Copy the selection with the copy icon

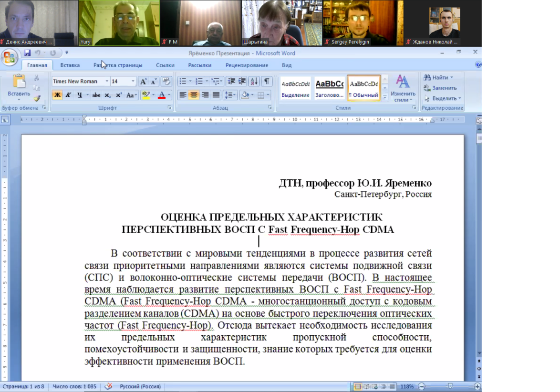click(36, 88)
